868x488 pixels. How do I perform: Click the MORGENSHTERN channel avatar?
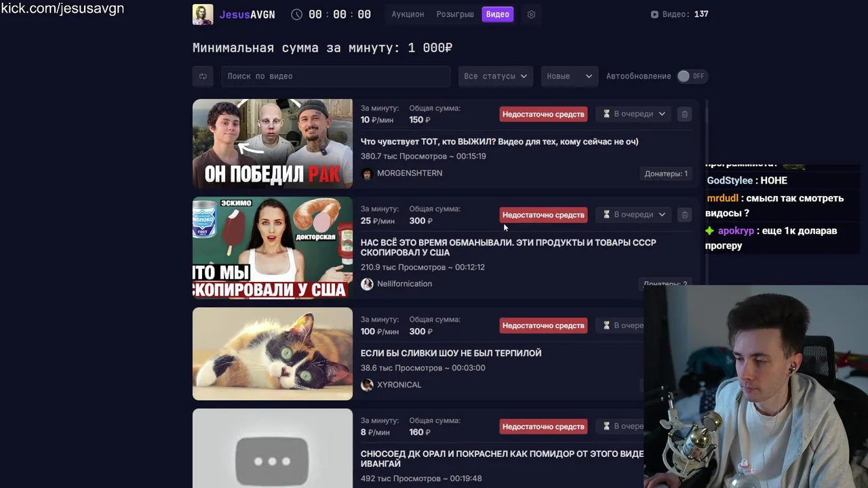click(367, 174)
